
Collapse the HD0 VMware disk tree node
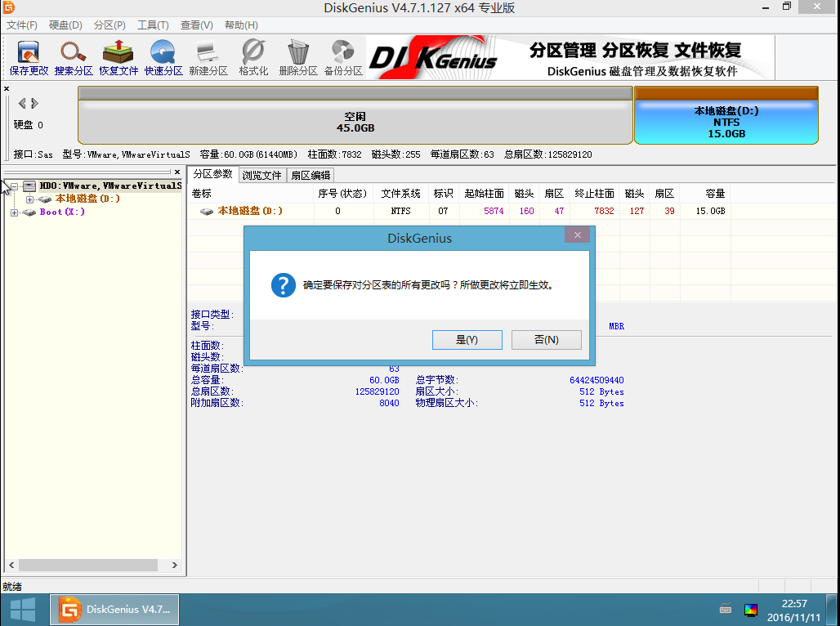tap(15, 186)
